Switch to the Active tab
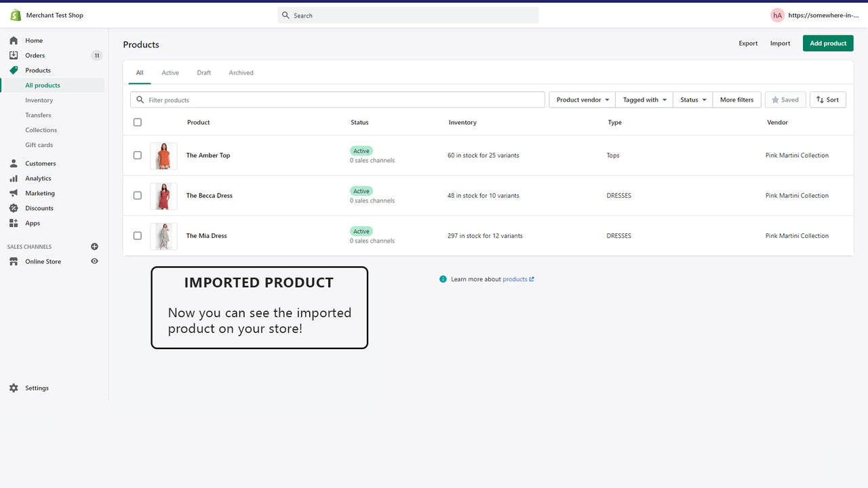 (x=170, y=73)
